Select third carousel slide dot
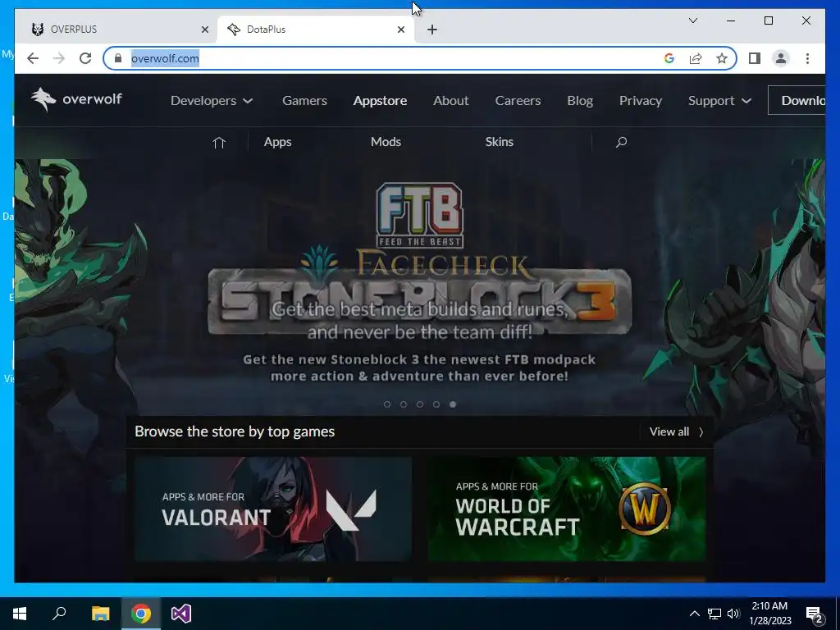Viewport: 840px width, 630px height. tap(420, 404)
